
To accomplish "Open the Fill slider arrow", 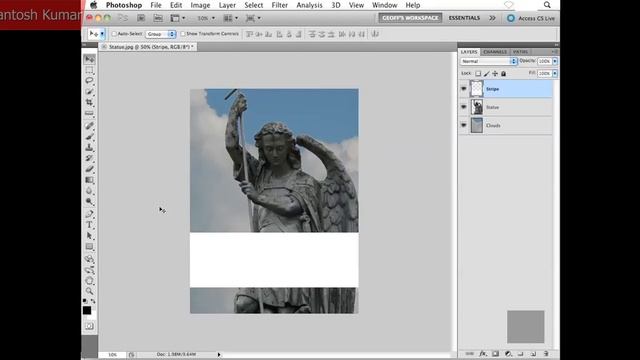I will click(555, 73).
